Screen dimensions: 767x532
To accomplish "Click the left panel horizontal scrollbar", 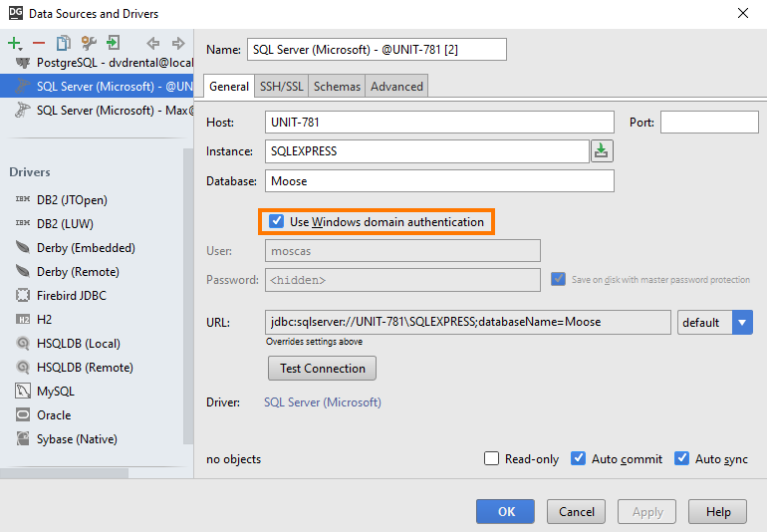I will point(64,473).
